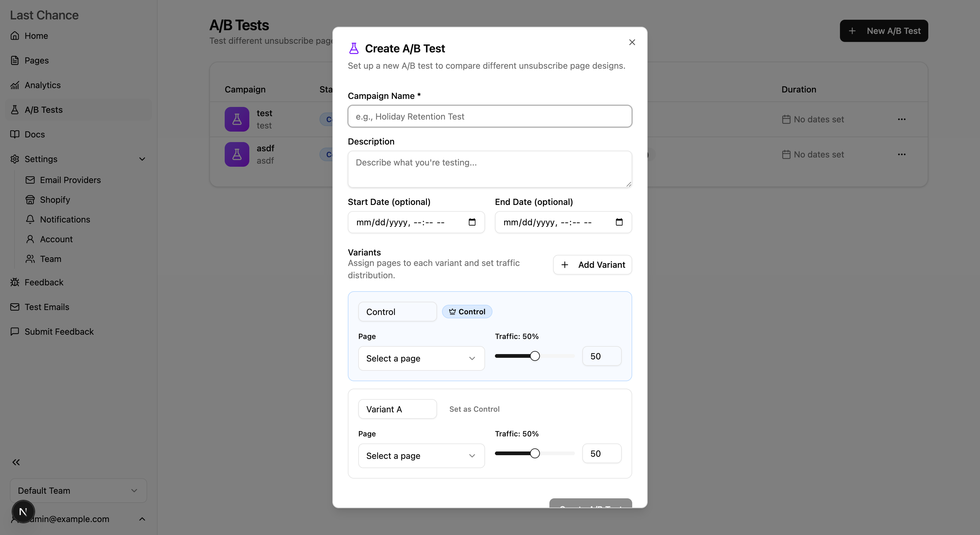Focus the Campaign Name input field
The width and height of the screenshot is (980, 535).
pyautogui.click(x=490, y=116)
